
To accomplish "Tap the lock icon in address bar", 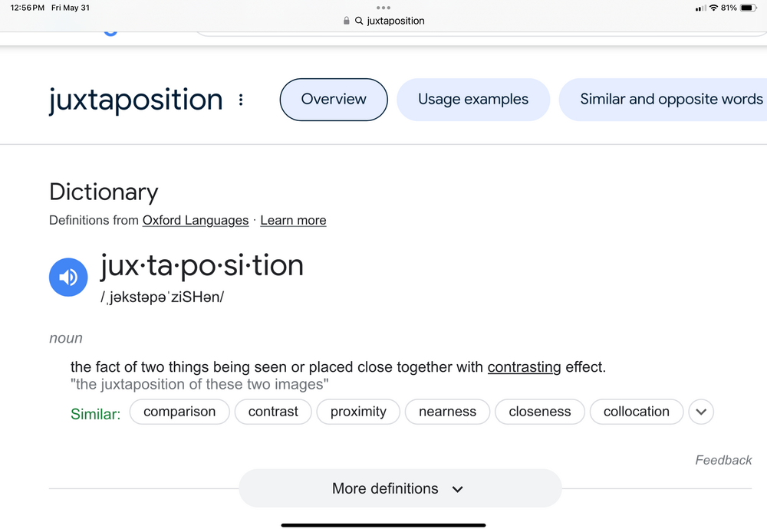I will 347,21.
